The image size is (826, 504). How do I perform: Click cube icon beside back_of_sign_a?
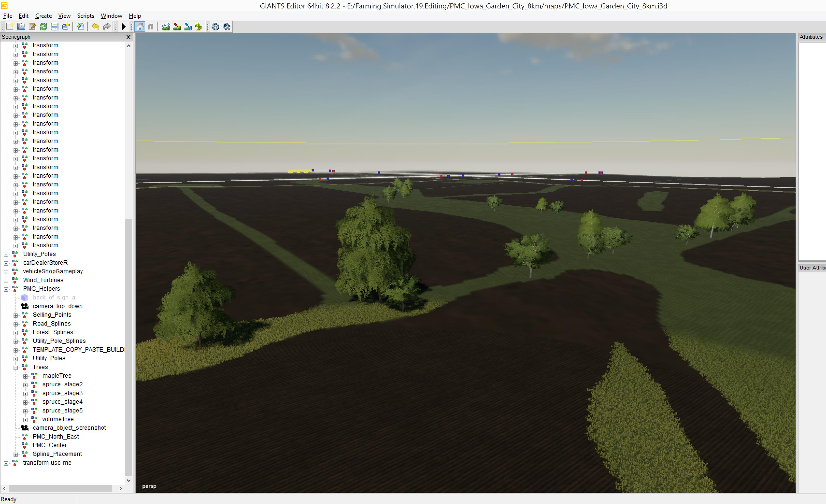(x=25, y=298)
